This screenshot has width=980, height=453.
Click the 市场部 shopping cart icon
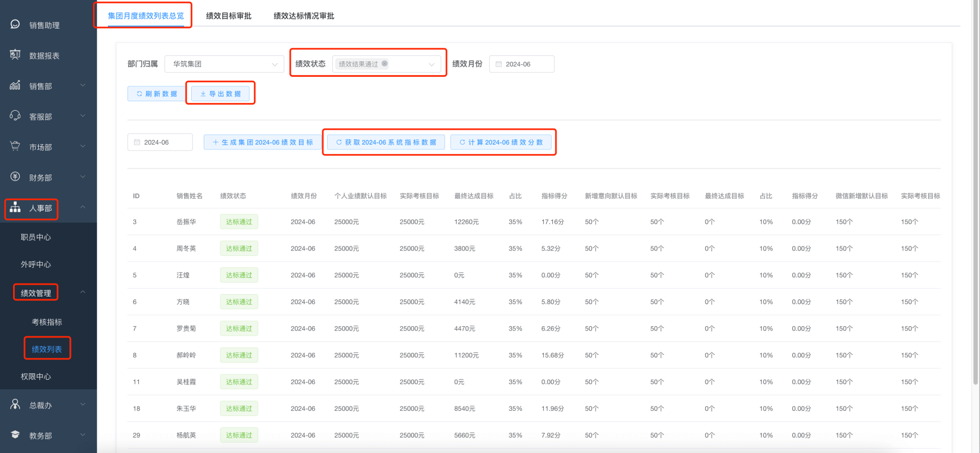(15, 146)
